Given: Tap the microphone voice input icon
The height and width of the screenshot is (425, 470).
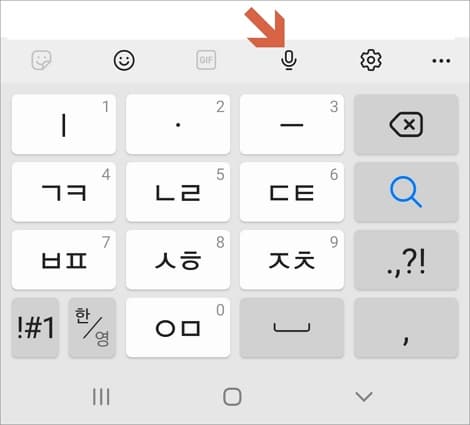Looking at the screenshot, I should point(289,60).
